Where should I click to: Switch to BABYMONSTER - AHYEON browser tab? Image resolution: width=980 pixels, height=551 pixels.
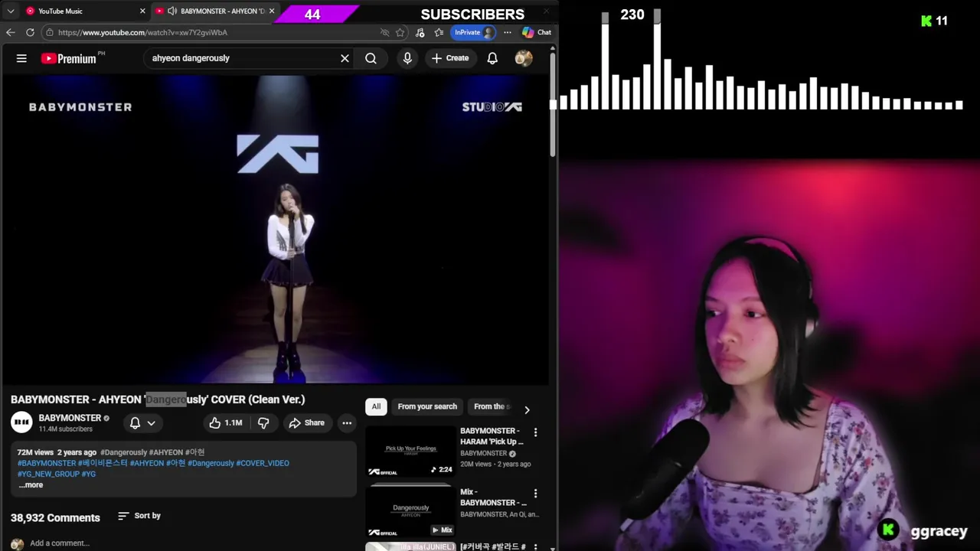point(216,11)
